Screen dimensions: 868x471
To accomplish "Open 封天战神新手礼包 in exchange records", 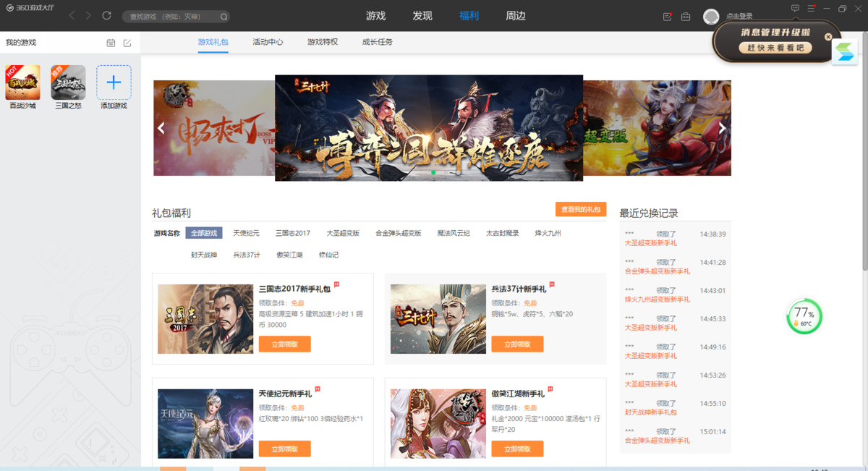I will [651, 412].
